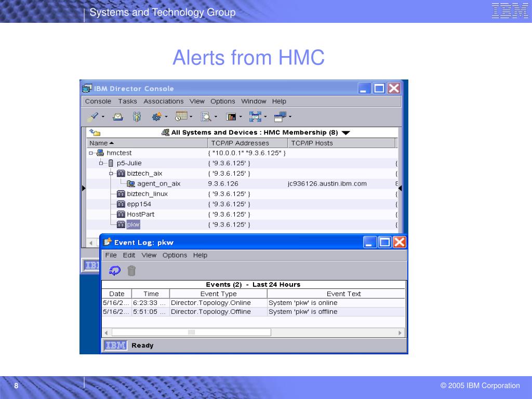
Task: Open the Message Browser inbox icon
Action: [x=117, y=116]
